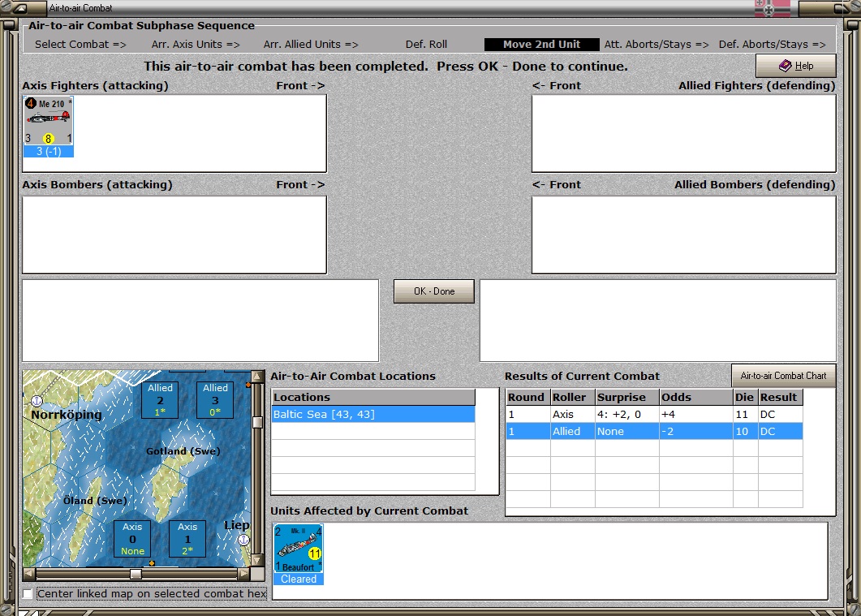The image size is (861, 616).
Task: Toggle Center linked map on selected combat hex
Action: [x=28, y=593]
